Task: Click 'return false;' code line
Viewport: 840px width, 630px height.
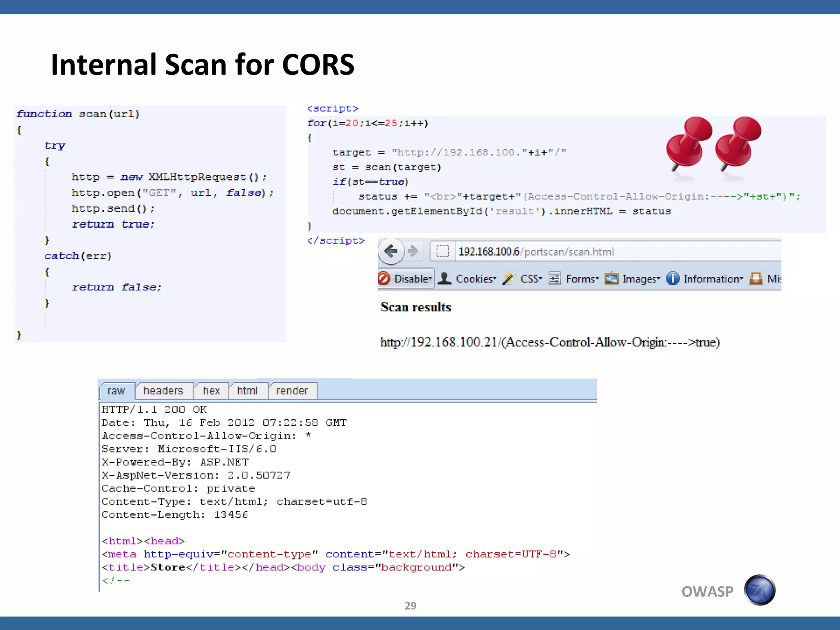Action: point(117,287)
